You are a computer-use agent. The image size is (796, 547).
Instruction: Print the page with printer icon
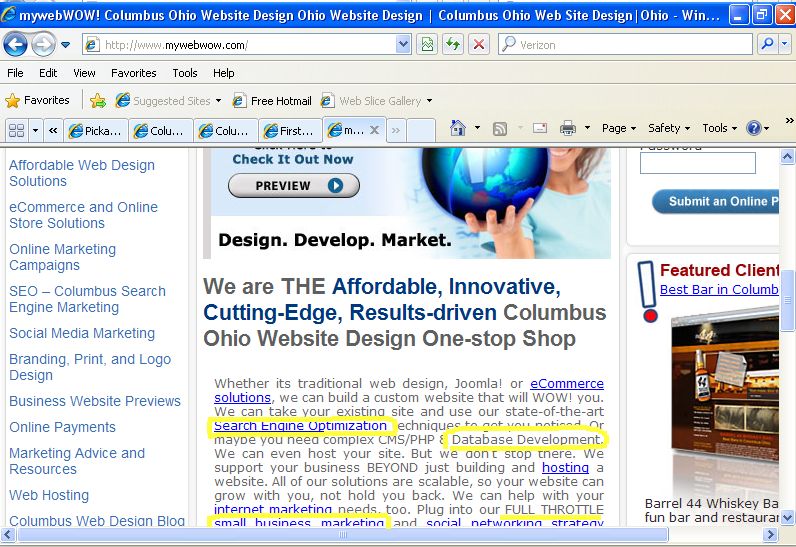point(568,128)
